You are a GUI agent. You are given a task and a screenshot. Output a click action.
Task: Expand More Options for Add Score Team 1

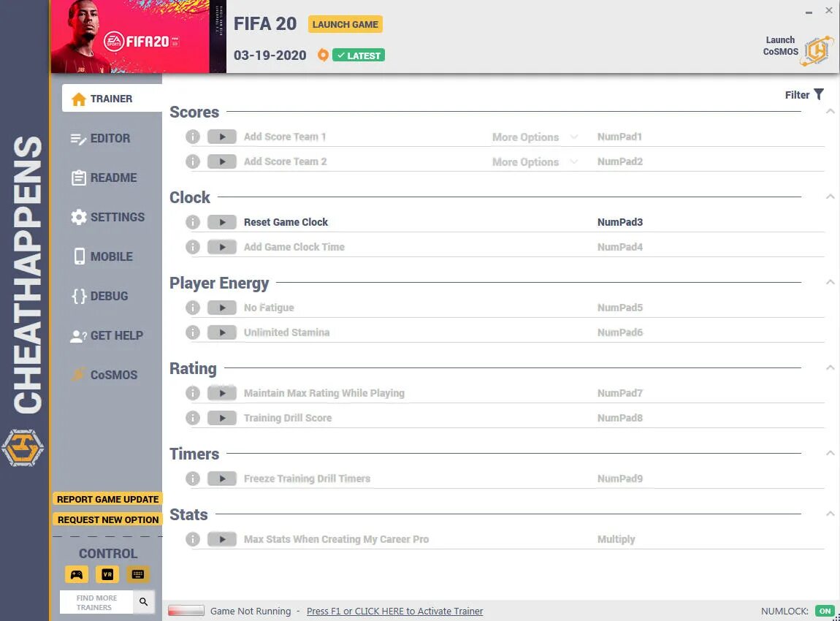[x=535, y=137]
